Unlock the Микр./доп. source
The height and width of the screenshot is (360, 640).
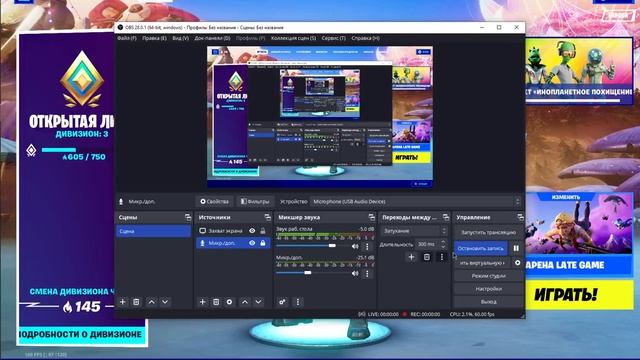click(x=263, y=243)
